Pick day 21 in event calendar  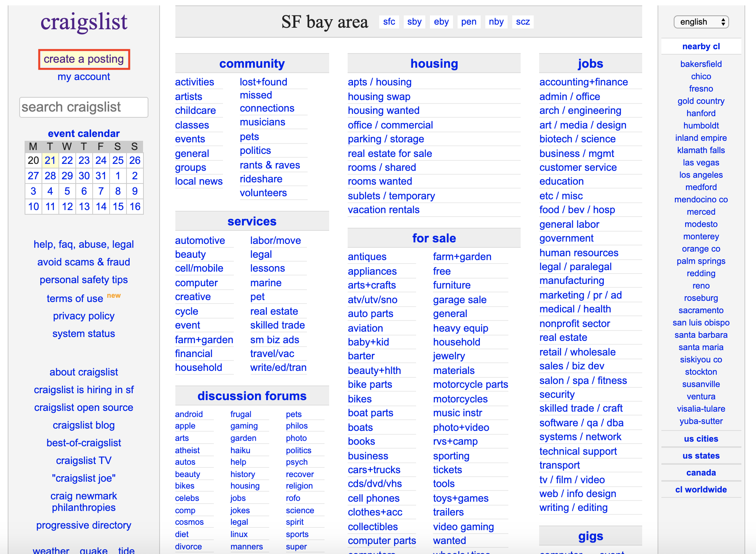pos(50,160)
